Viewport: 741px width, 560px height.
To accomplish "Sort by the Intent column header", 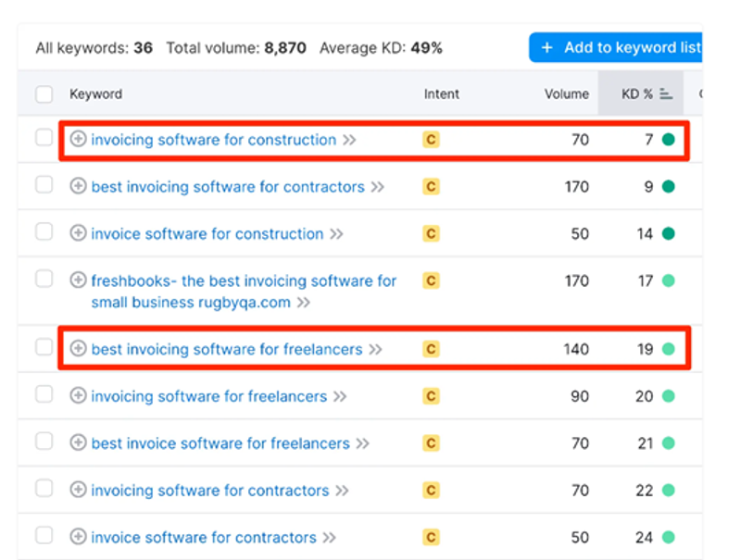I will click(442, 94).
